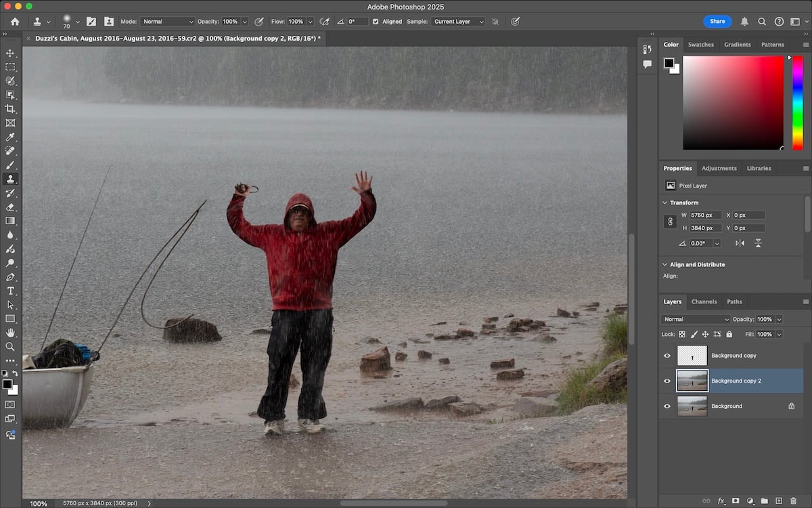812x508 pixels.
Task: Collapse the Transform section in Properties
Action: [x=664, y=202]
